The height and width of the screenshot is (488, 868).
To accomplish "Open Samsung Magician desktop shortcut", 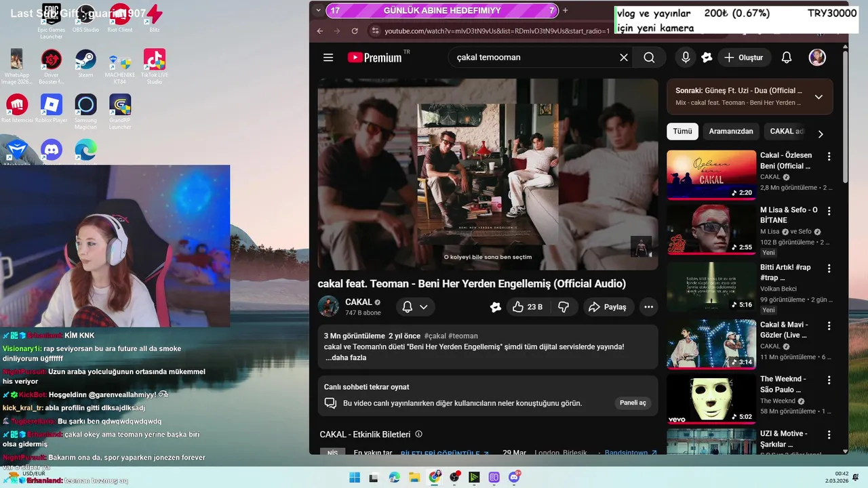I will 85,112.
